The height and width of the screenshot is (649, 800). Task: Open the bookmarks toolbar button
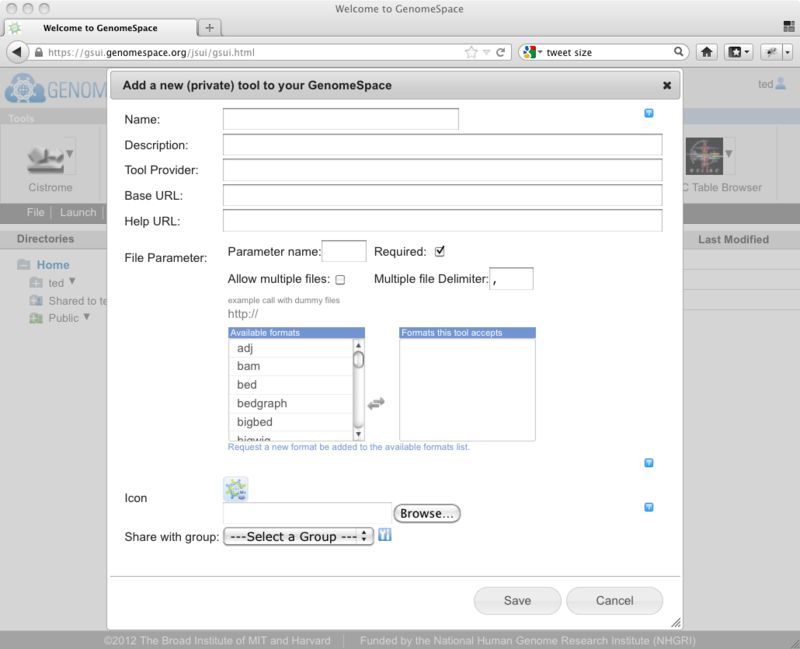pyautogui.click(x=734, y=52)
